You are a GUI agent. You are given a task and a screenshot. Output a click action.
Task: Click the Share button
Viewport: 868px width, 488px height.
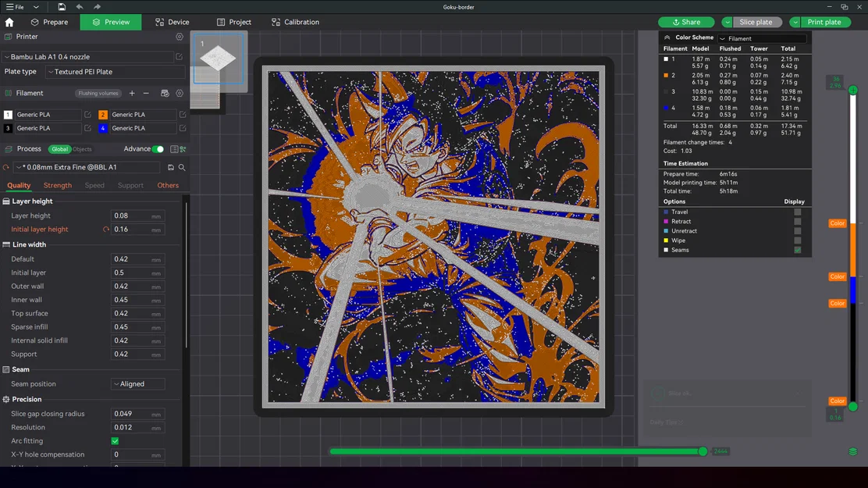click(x=686, y=22)
